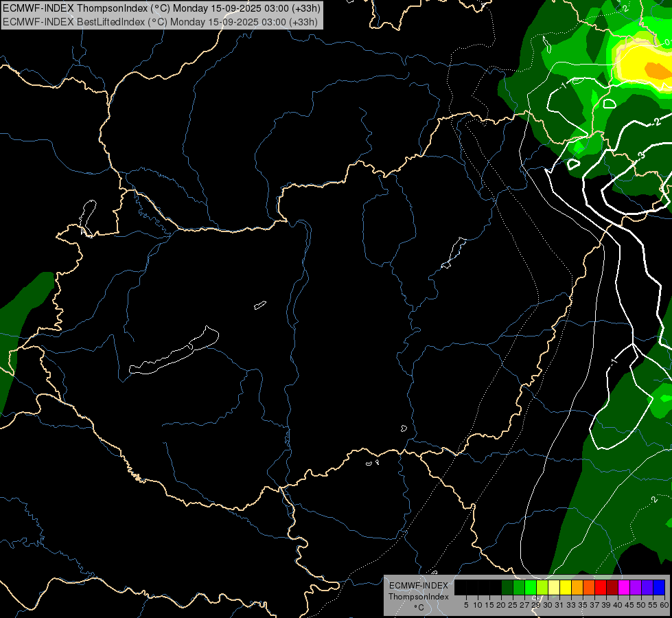The width and height of the screenshot is (672, 618).
Task: Select the bright green 27-29 legend swatch
Action: tap(531, 587)
